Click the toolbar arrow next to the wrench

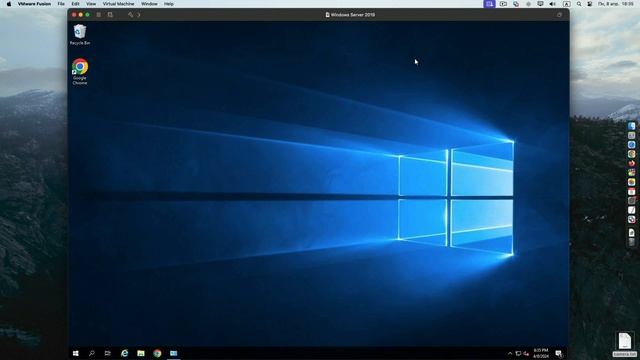click(139, 15)
